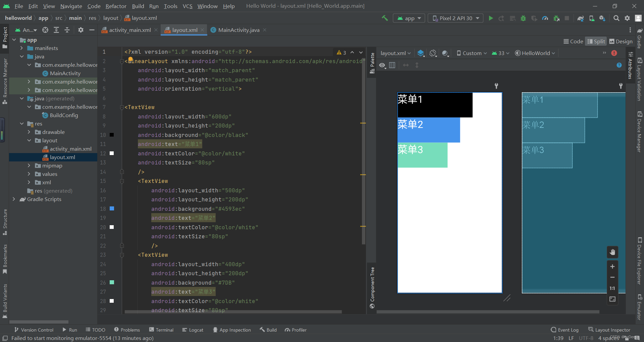Select the Layout Inspector in the status bar
The image size is (644, 342).
point(613,330)
